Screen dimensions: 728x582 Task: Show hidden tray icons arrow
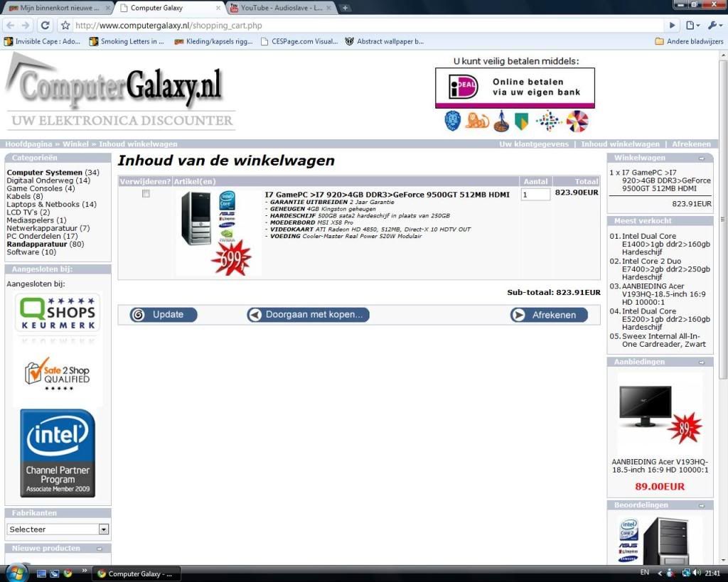click(660, 573)
